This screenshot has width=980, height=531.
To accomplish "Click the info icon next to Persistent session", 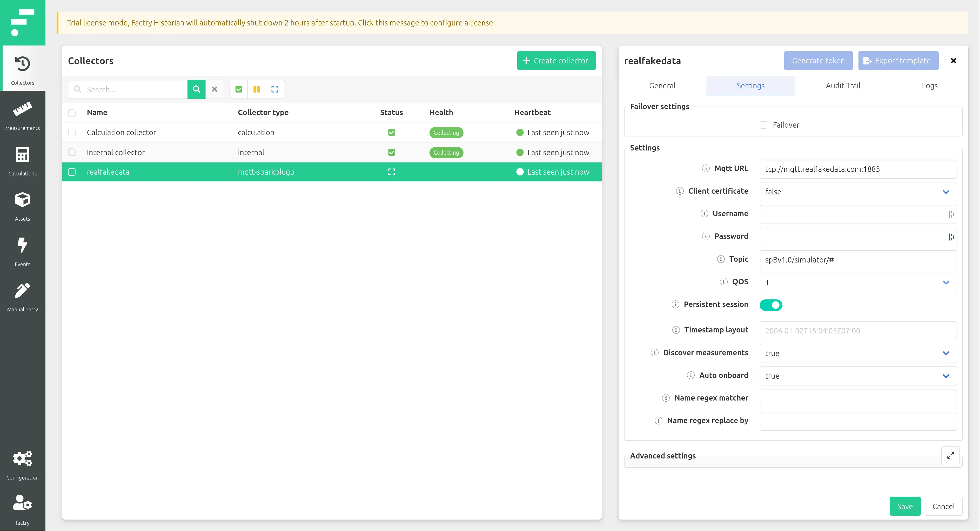I will 675,304.
